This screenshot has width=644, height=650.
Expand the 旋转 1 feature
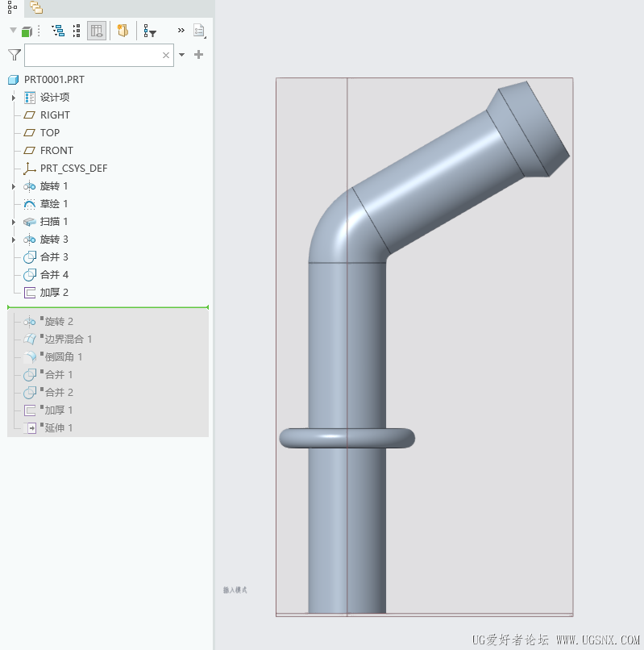(x=13, y=186)
